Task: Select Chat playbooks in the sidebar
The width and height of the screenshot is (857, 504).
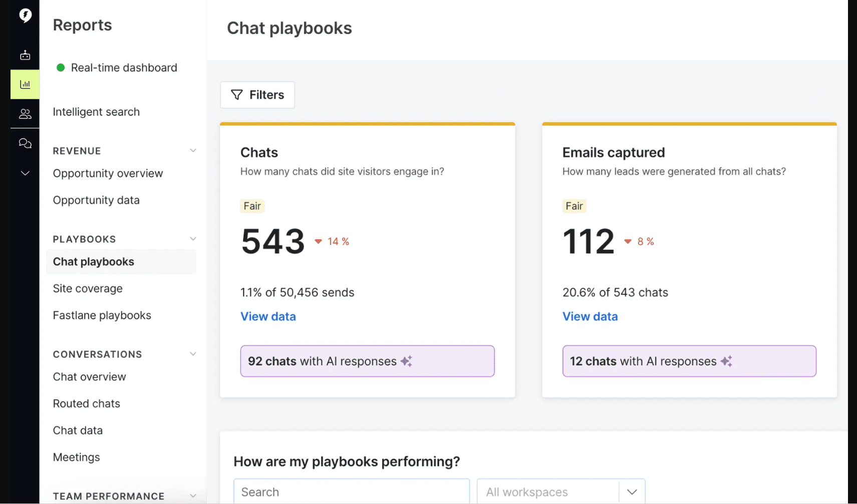Action: click(93, 261)
